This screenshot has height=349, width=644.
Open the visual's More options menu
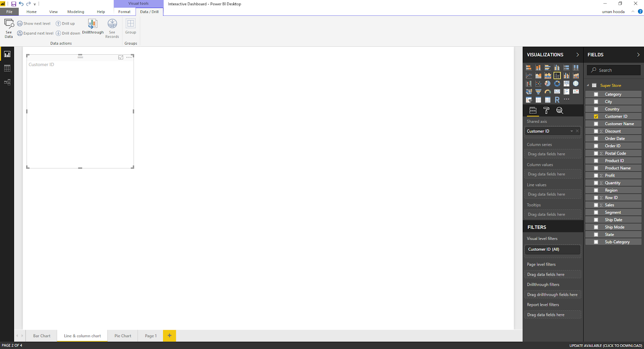129,58
